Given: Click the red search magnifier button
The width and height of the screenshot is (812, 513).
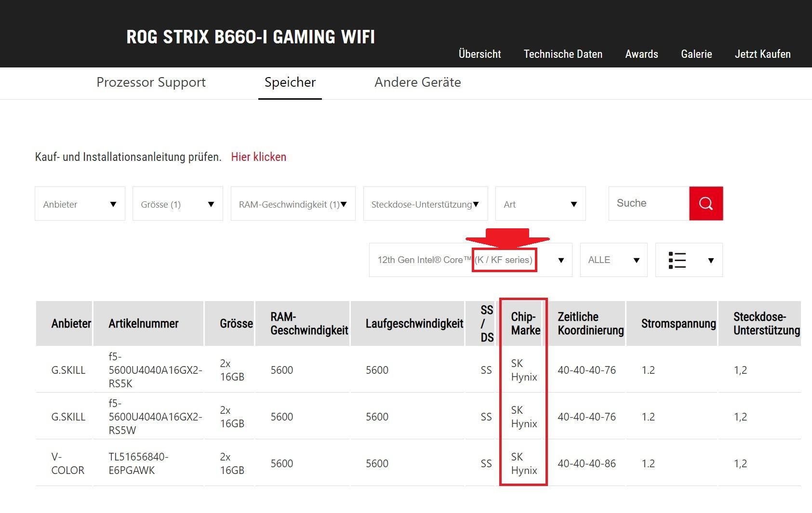Looking at the screenshot, I should pyautogui.click(x=706, y=203).
